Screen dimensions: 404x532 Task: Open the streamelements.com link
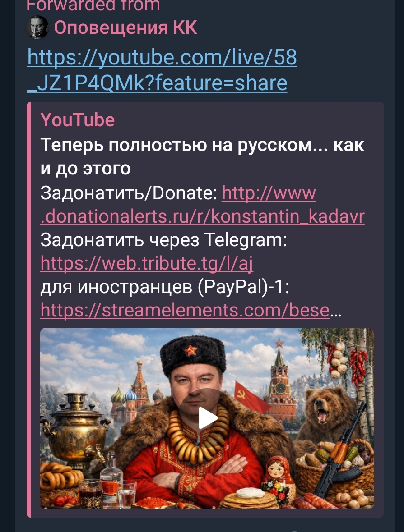click(x=185, y=310)
